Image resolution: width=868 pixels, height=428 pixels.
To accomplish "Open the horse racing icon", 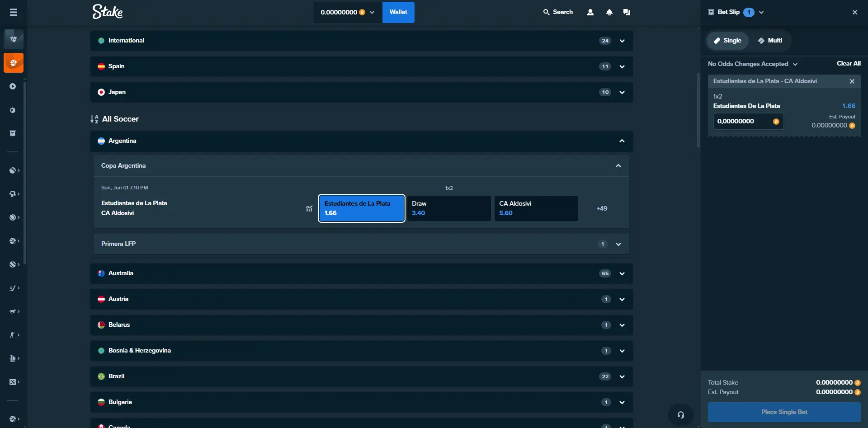I will tap(13, 311).
